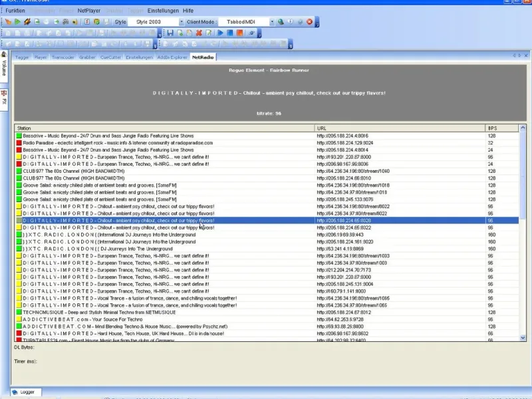The image size is (532, 399).
Task: Open the Hilfe menu
Action: [x=188, y=11]
